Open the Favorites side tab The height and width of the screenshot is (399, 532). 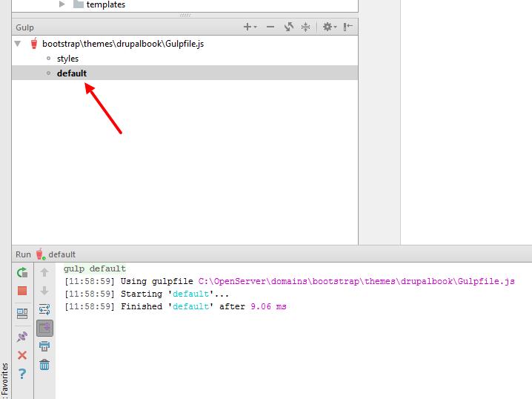click(4, 380)
